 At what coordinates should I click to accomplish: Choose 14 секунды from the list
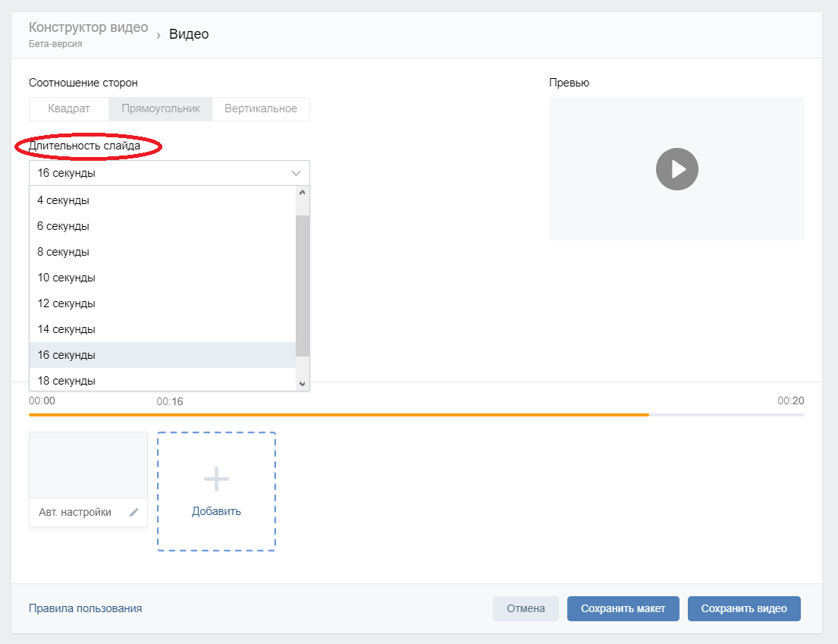click(162, 329)
